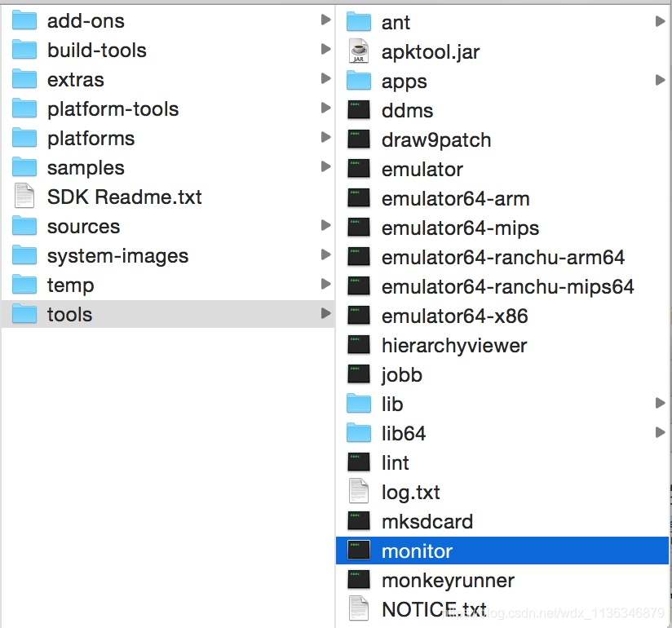The height and width of the screenshot is (628, 672).
Task: Expand the build-tools folder arrow
Action: (326, 49)
